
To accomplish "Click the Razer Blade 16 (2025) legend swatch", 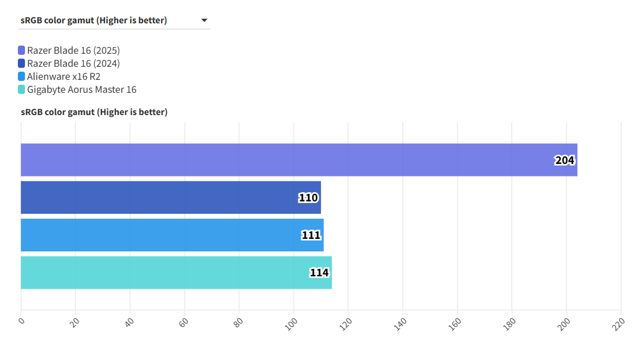I will pyautogui.click(x=22, y=50).
